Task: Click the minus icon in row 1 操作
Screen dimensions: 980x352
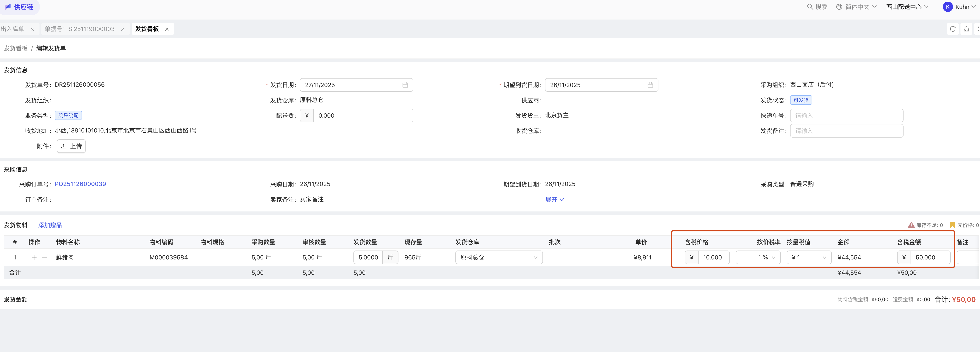Action: point(45,257)
